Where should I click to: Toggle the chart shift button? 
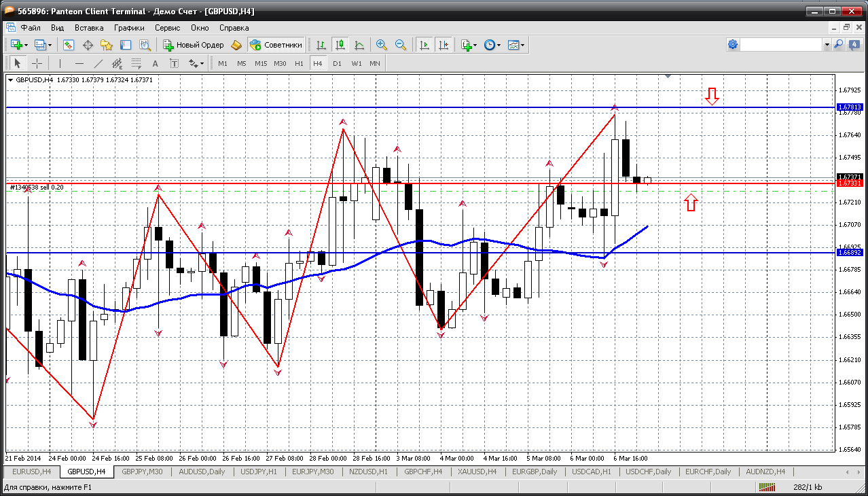coord(444,45)
